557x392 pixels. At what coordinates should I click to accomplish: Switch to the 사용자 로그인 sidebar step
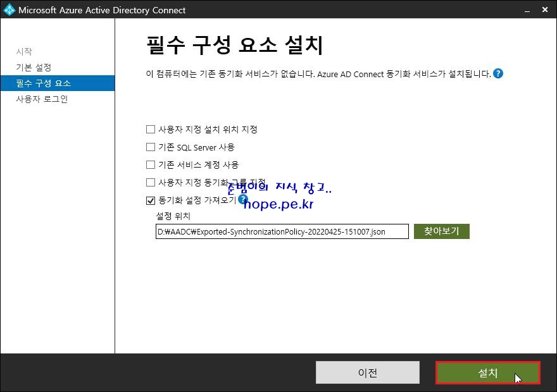[42, 99]
